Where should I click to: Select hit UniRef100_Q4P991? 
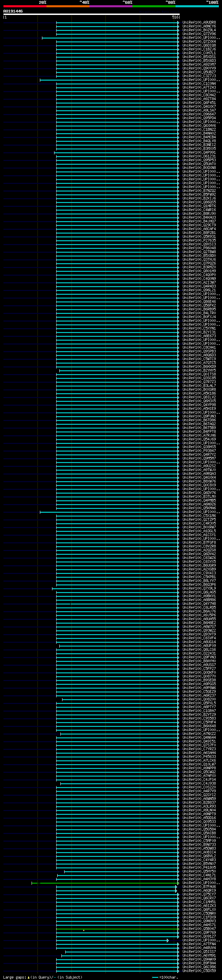199,153
